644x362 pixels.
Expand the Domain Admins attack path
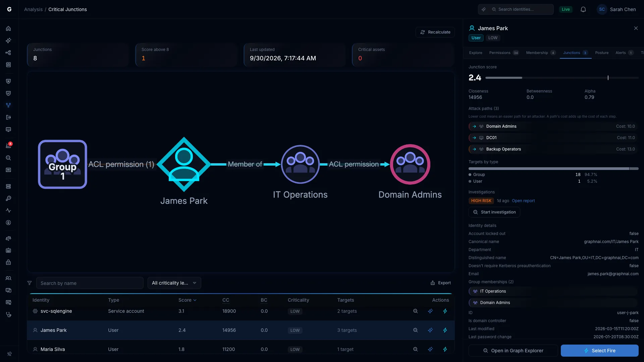coord(553,126)
